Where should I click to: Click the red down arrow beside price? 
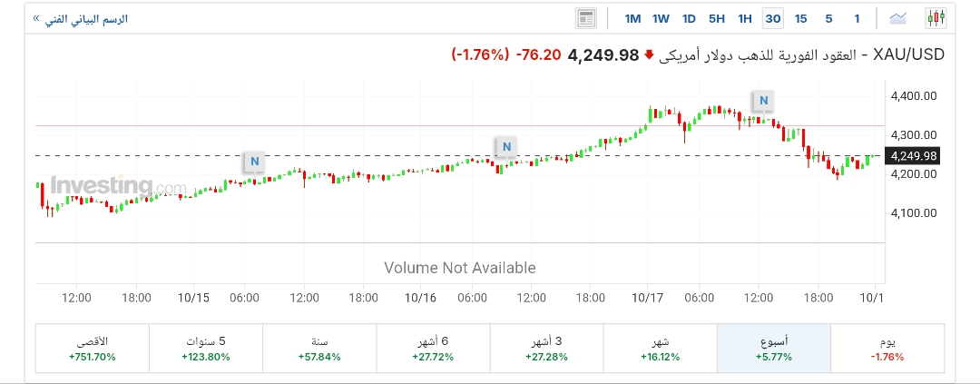coord(649,54)
